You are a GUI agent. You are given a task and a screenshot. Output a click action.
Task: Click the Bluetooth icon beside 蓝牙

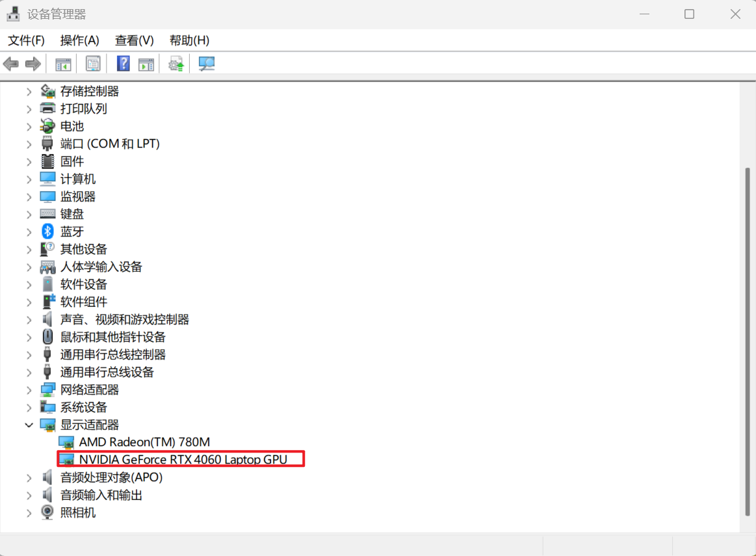(x=47, y=232)
